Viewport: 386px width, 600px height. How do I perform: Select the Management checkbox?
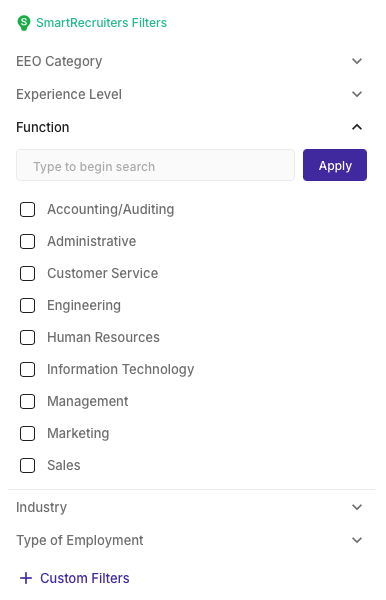coord(28,401)
